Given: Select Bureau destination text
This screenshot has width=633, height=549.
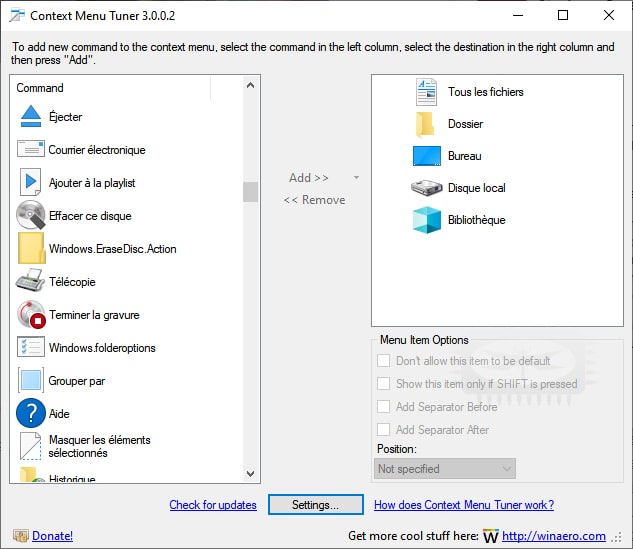Looking at the screenshot, I should pos(465,156).
